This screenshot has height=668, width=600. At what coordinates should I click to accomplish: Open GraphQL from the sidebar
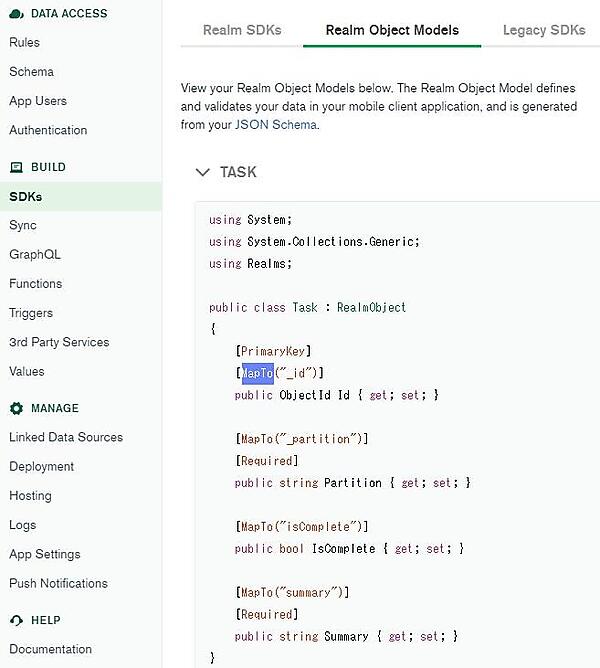pyautogui.click(x=35, y=255)
